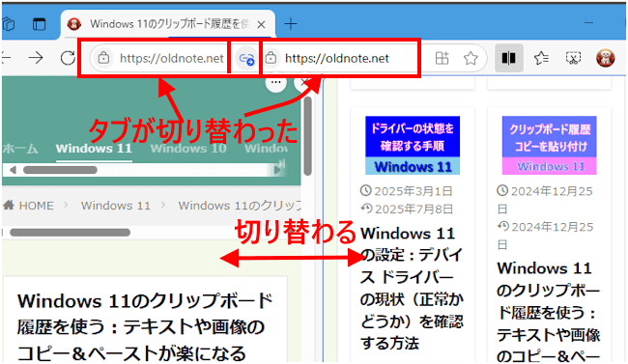The height and width of the screenshot is (364, 628).
Task: Click the navigation menu horizontal scrollbar thumb
Action: click(60, 170)
